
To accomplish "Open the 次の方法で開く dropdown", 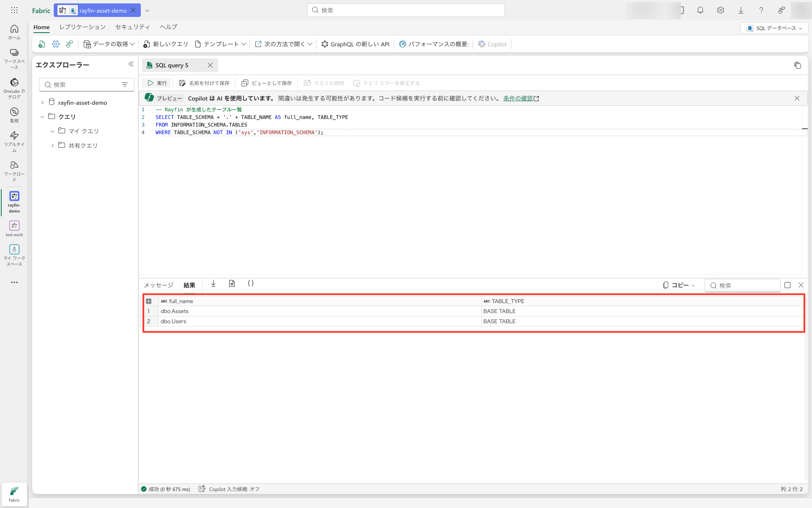I will coord(284,44).
